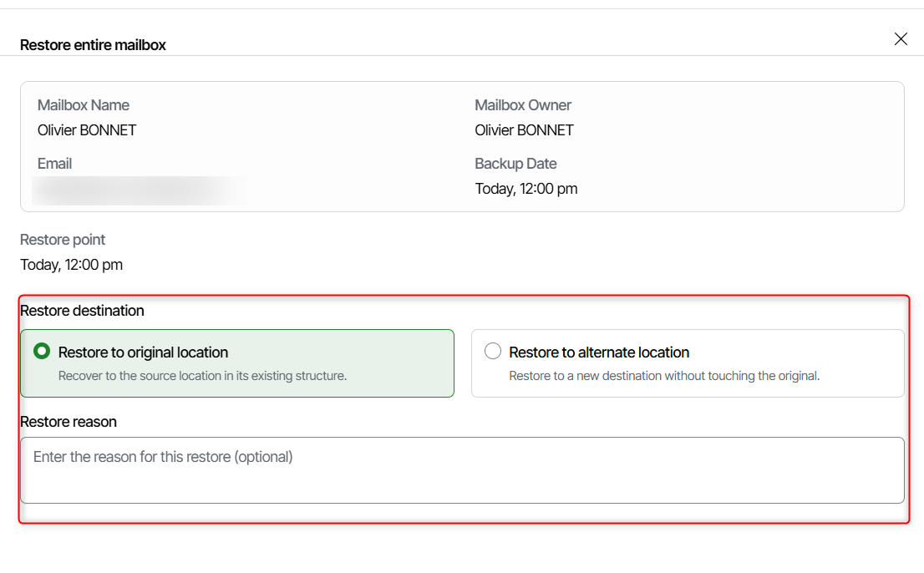Click the 'Backup Date' label
Image resolution: width=924 pixels, height=573 pixels.
515,164
